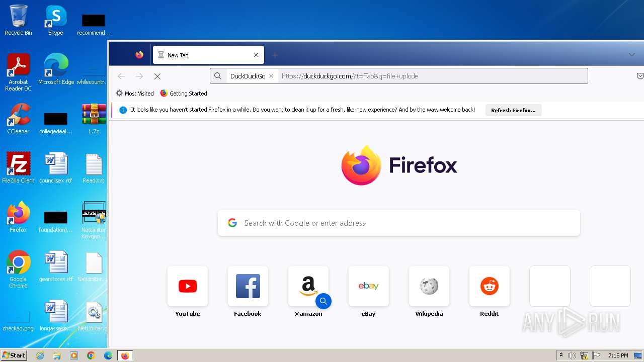Open Google Chrome desktop shortcut

[x=18, y=269]
